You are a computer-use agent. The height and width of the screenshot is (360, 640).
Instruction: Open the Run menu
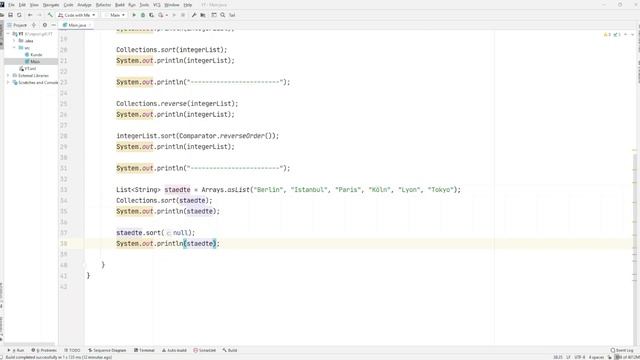pos(132,5)
